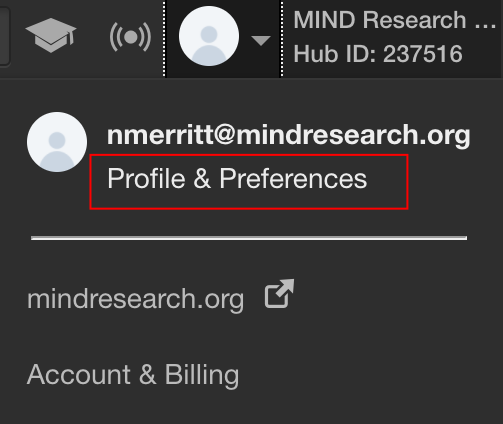Click the partially visible box at top-left edge
The height and width of the screenshot is (424, 503).
[x=5, y=36]
